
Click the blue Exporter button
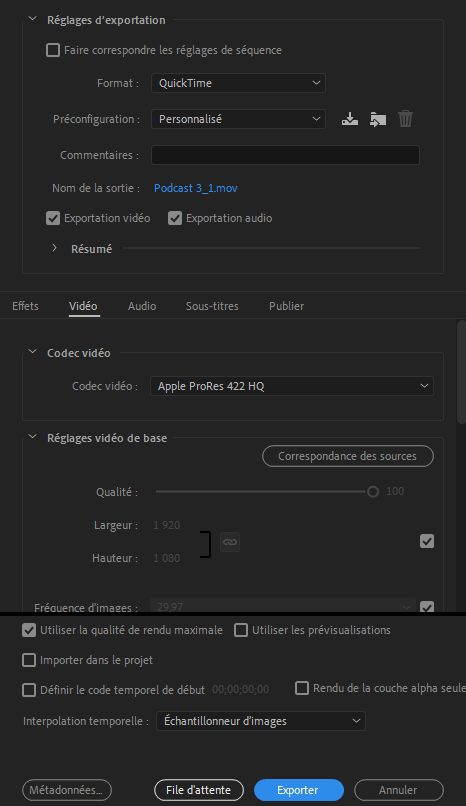[299, 790]
